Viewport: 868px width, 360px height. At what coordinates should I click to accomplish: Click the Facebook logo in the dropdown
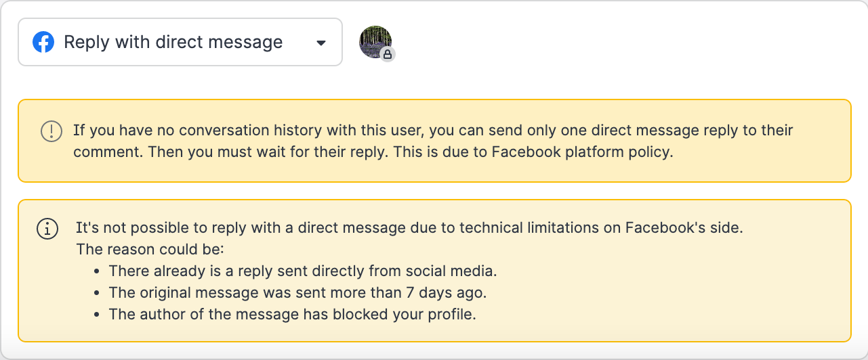coord(43,43)
